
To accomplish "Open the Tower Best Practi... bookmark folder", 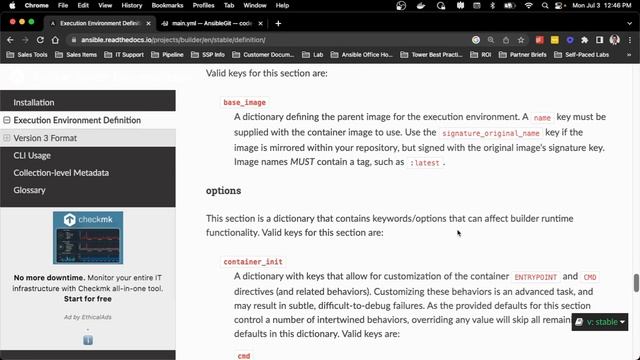I will (431, 55).
